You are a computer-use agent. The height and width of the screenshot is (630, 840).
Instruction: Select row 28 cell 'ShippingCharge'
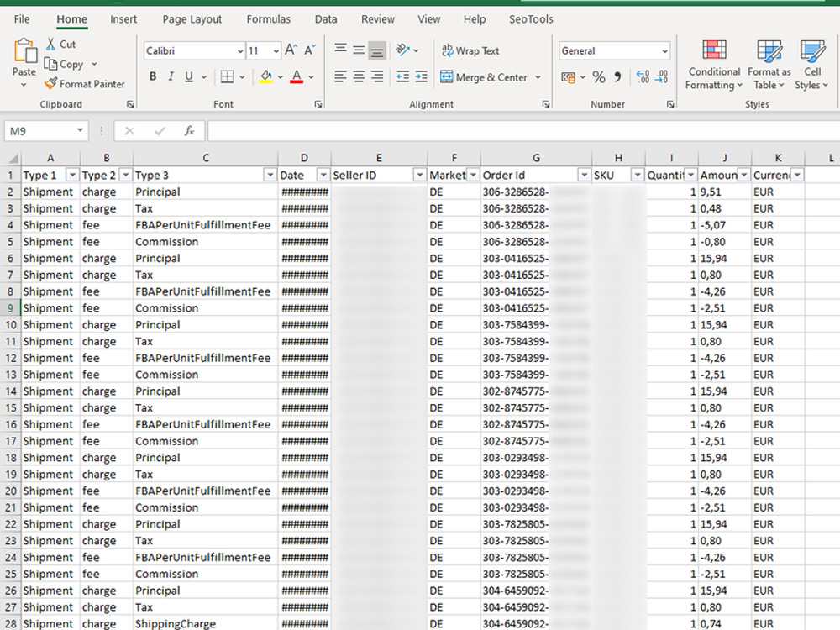pos(205,623)
